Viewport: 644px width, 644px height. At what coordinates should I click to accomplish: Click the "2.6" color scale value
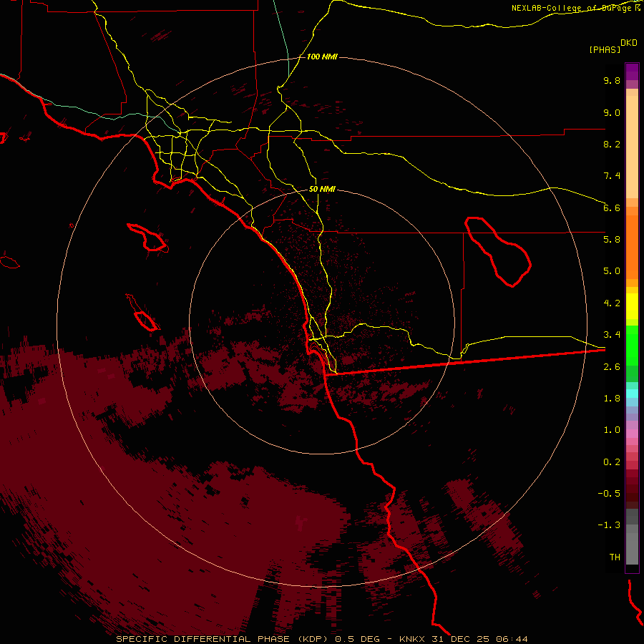(x=612, y=367)
